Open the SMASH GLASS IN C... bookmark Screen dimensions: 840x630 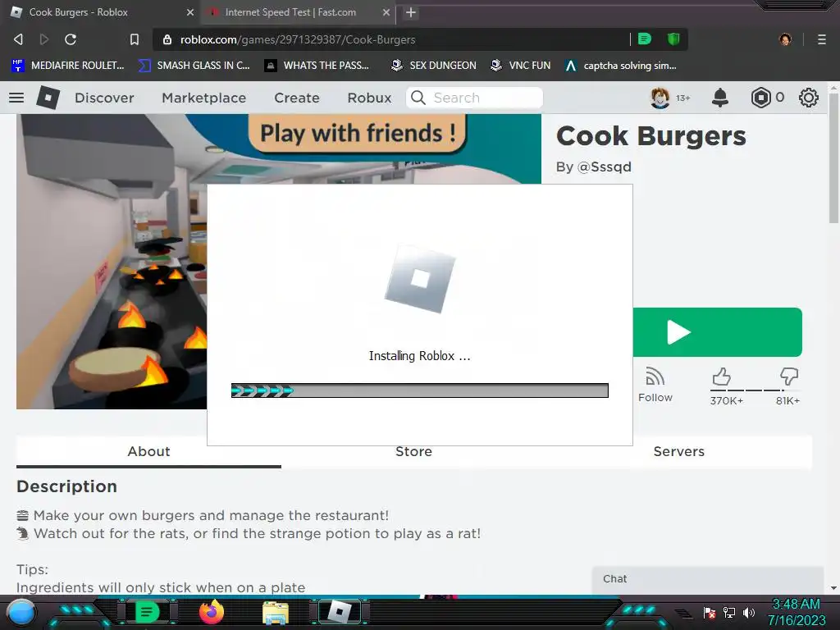(x=194, y=66)
